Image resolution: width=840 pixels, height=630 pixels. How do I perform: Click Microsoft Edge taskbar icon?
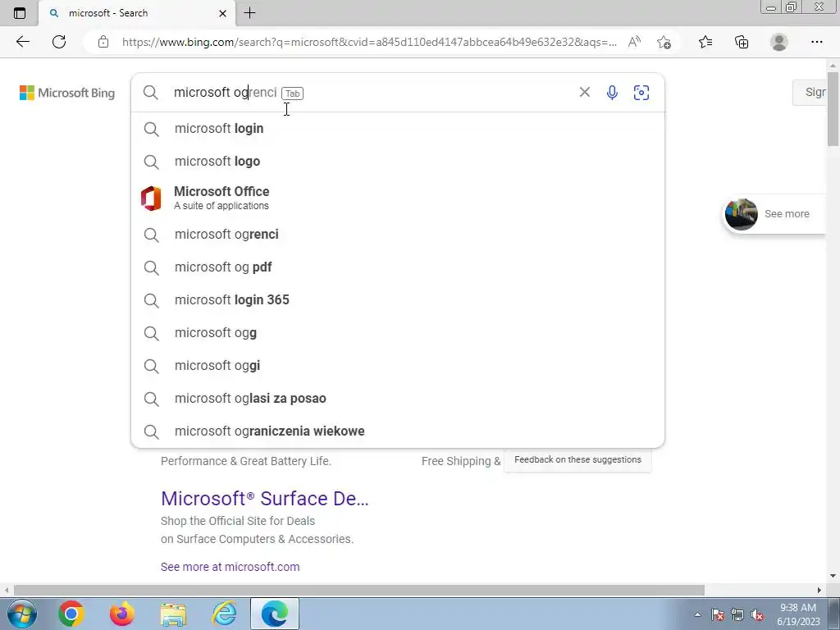(x=275, y=614)
